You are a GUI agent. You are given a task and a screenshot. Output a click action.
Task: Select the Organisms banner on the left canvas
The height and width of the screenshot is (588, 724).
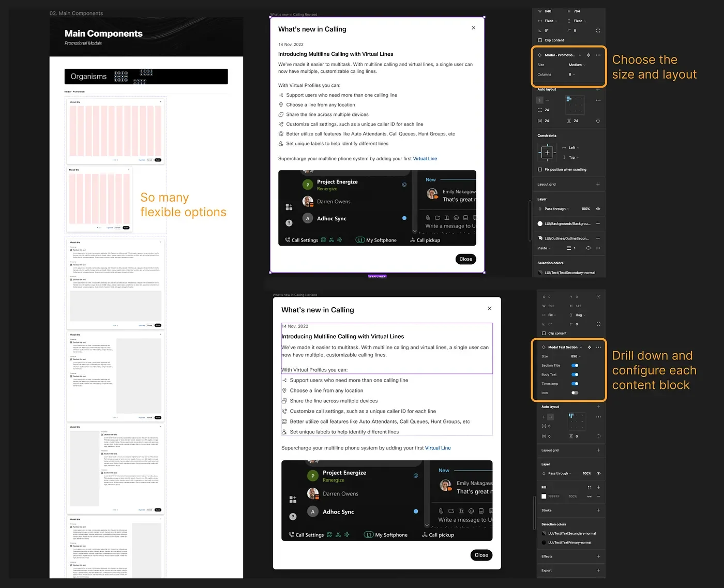click(x=146, y=77)
